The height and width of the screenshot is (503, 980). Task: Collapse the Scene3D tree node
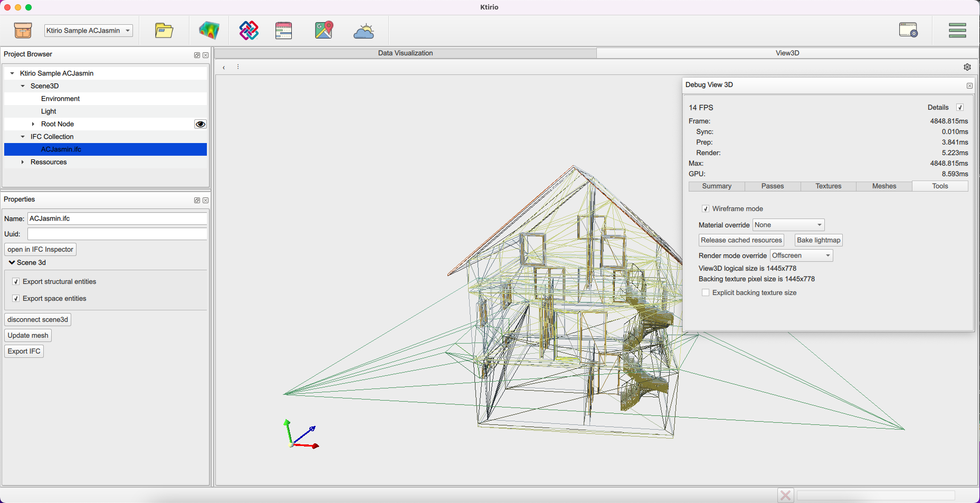[x=23, y=86]
